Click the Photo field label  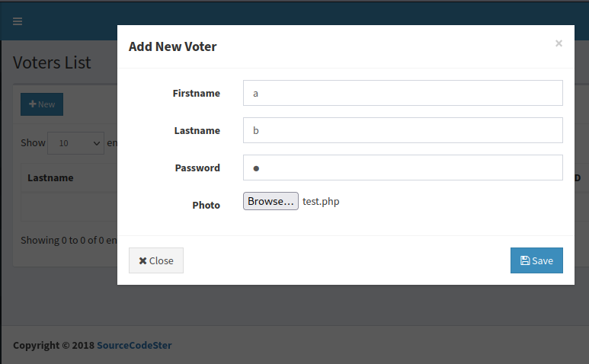tap(206, 206)
